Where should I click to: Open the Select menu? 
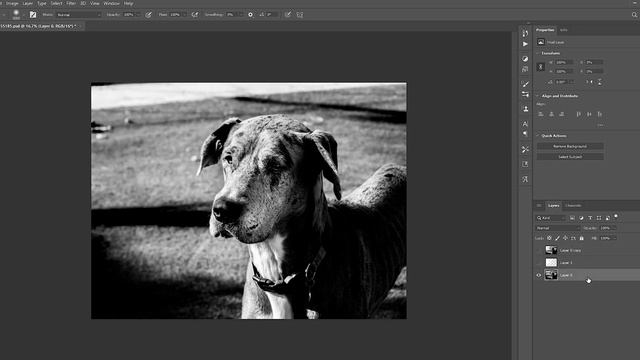click(x=56, y=3)
